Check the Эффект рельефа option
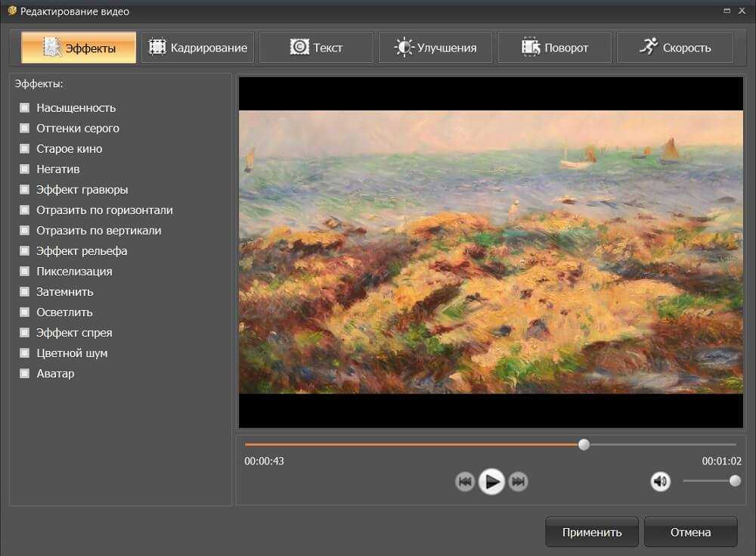 tap(25, 250)
